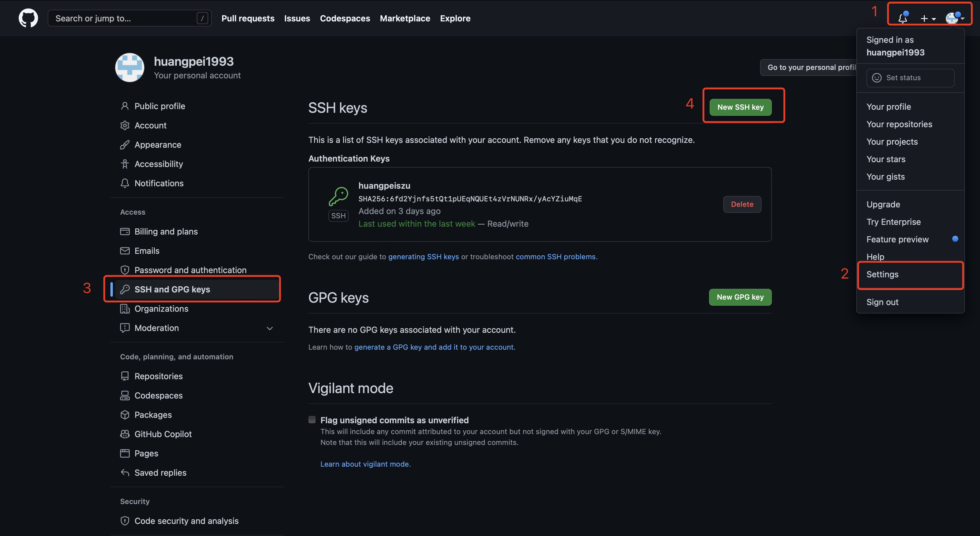Screen dimensions: 980x536
Task: Enable Flag unsigned commits as unverified
Action: [312, 420]
